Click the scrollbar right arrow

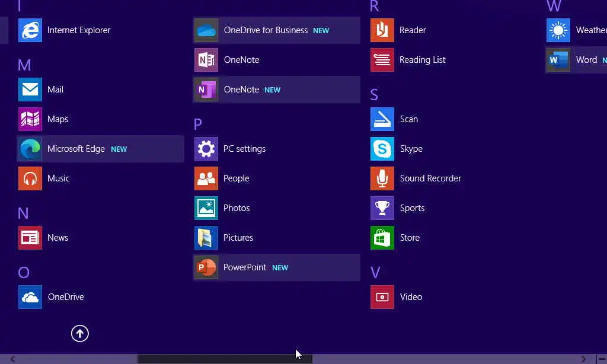tap(583, 359)
